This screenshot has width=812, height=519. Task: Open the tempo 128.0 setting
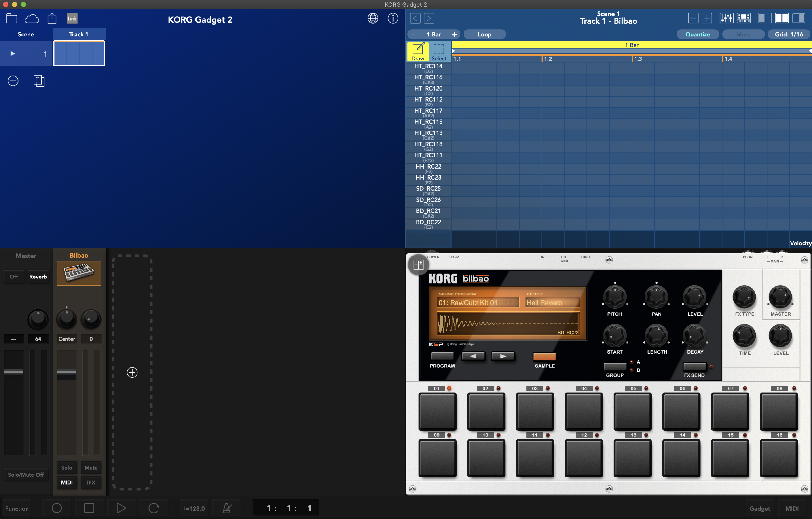click(x=194, y=508)
